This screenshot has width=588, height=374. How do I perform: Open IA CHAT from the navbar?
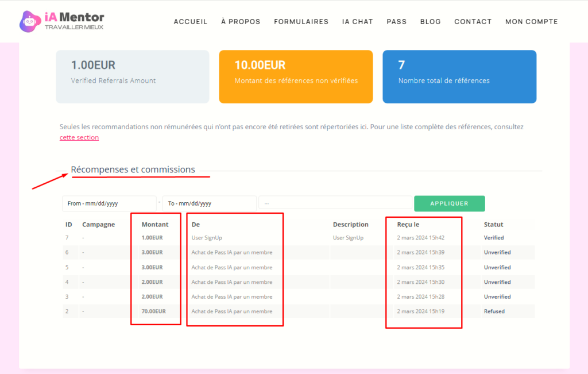click(x=357, y=22)
